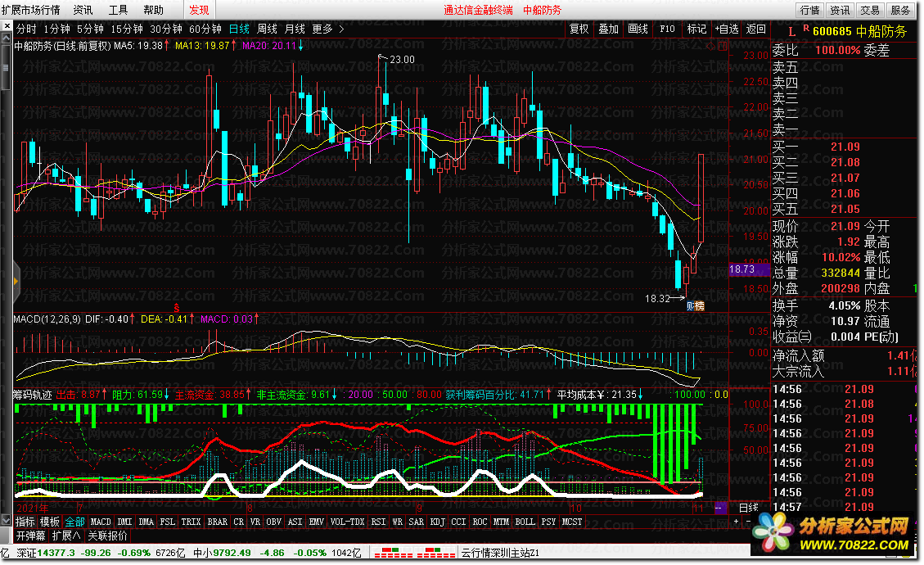Select the 模板 tab
Screen dimensions: 924x565
click(x=49, y=522)
